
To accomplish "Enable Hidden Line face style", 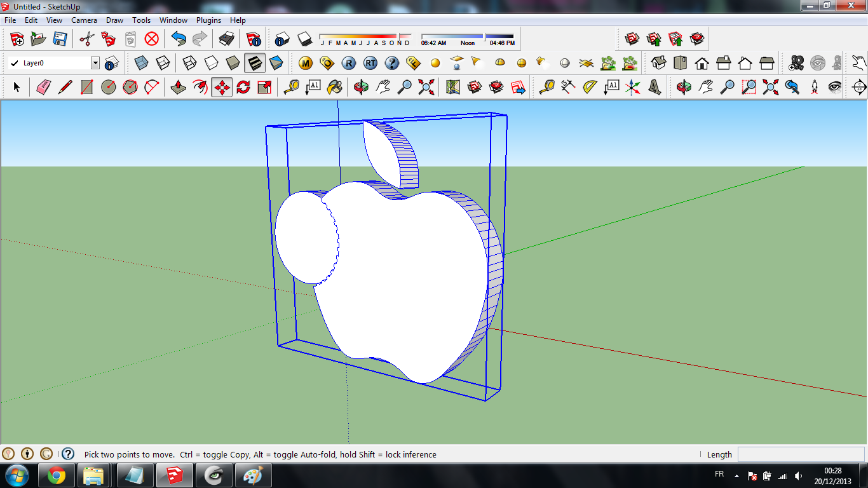I will [x=211, y=63].
